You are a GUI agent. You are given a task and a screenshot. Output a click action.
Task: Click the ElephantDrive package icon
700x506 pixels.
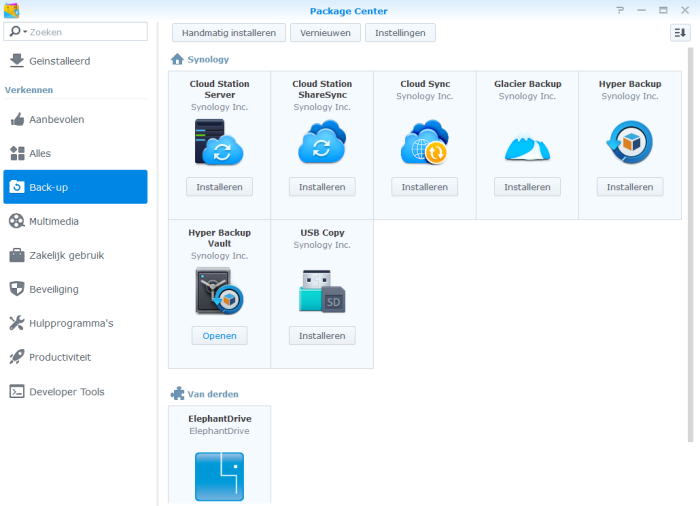pyautogui.click(x=219, y=477)
